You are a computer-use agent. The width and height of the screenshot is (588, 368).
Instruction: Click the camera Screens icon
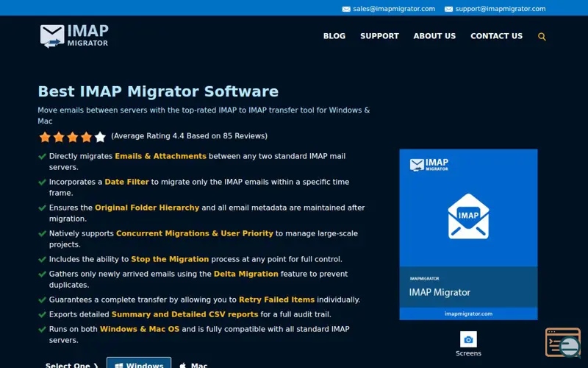(468, 339)
